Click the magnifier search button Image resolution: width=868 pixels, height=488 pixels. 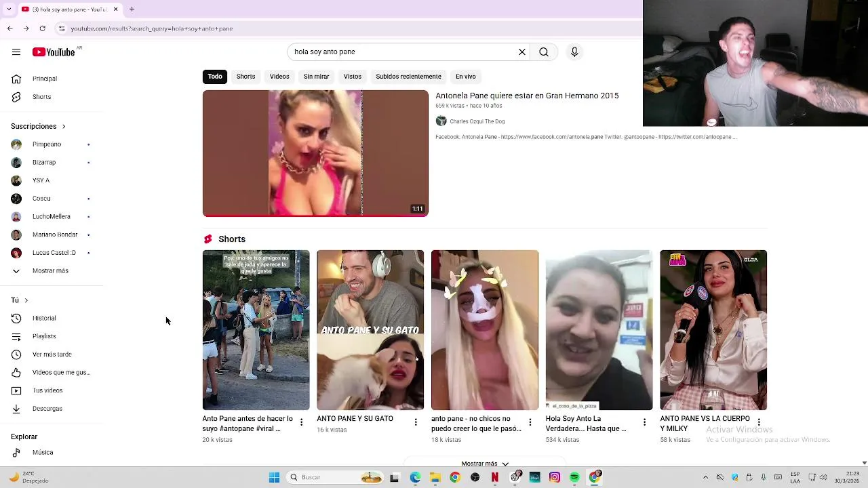[x=544, y=52]
